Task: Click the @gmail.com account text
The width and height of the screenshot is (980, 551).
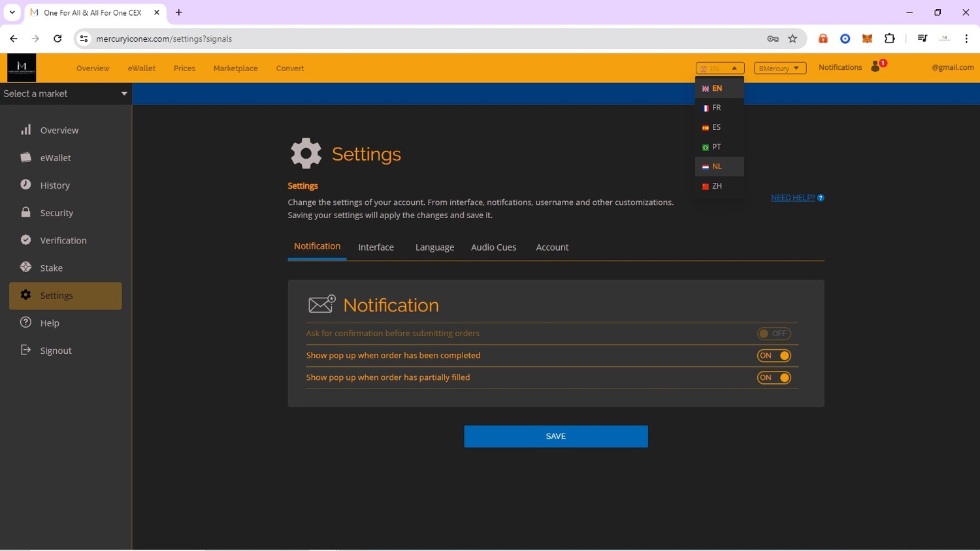Action: click(953, 67)
